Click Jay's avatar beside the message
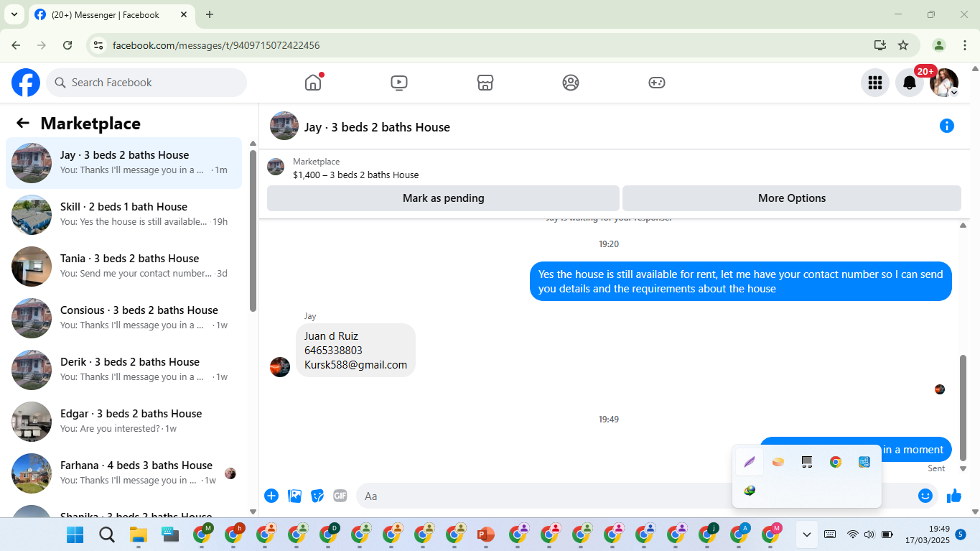Screen dimensions: 980x551 280,367
